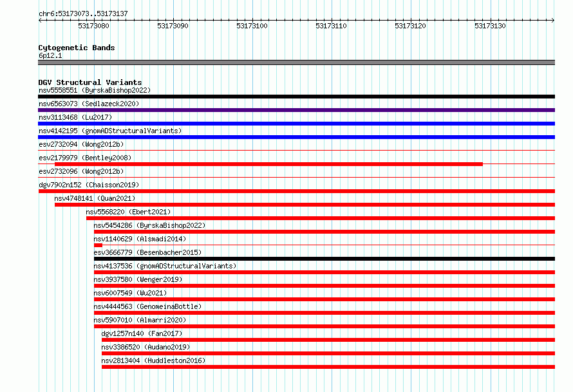This screenshot has height=392, width=573.
Task: Click the nsv5558551 (ByrskaBishop2022) variant label
Action: 95,90
